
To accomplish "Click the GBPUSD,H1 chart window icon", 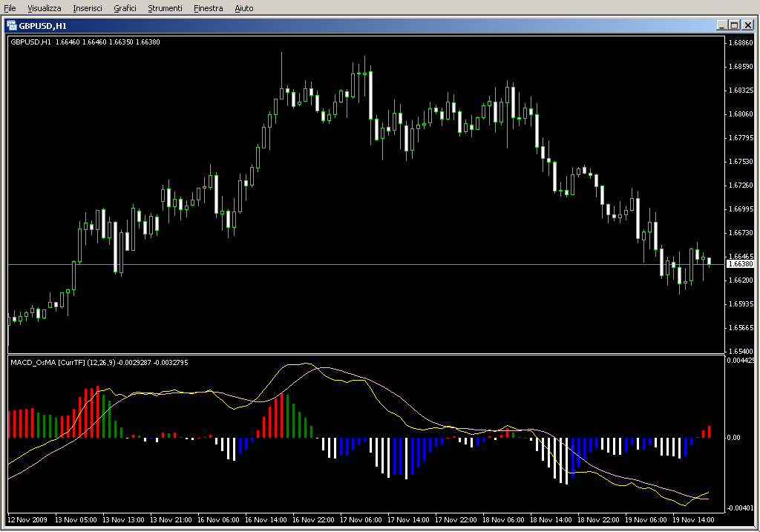I will click(x=12, y=26).
